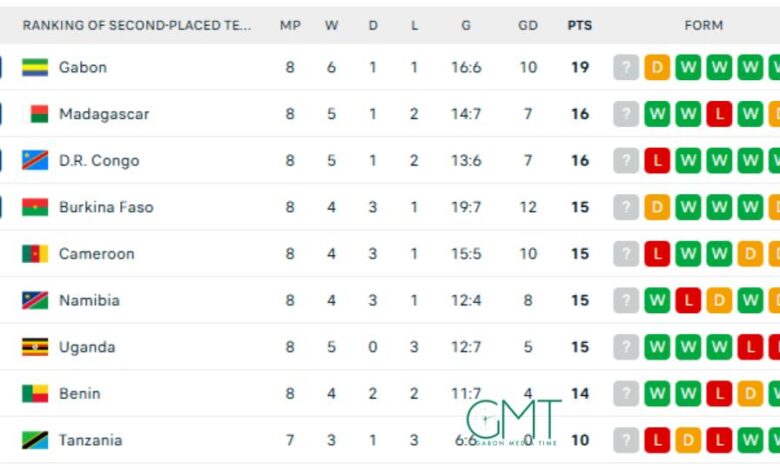Click the MP column header
Viewport: 780px width, 470px height.
pyautogui.click(x=290, y=25)
